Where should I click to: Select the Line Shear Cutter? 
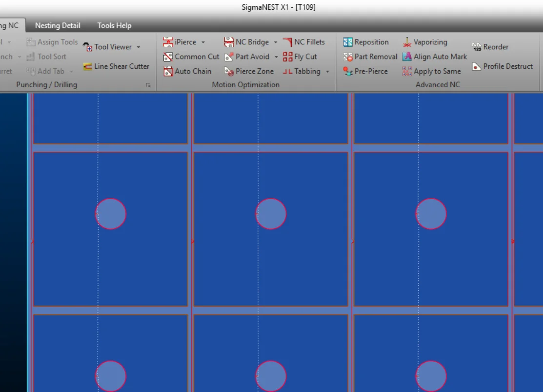coord(116,66)
